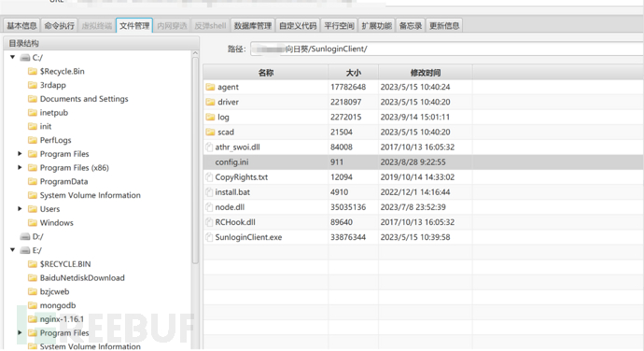Click the scad folder icon in file list
Screen dimensions: 644x351
210,132
